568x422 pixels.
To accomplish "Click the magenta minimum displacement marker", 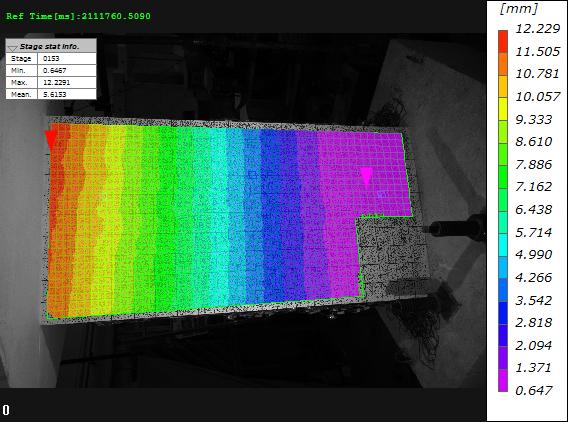I will [x=367, y=175].
